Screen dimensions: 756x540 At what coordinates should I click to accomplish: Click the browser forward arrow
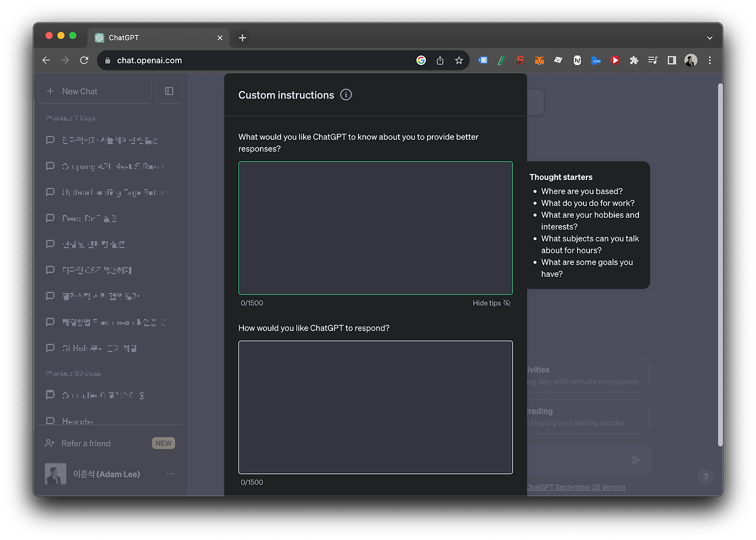coord(65,60)
